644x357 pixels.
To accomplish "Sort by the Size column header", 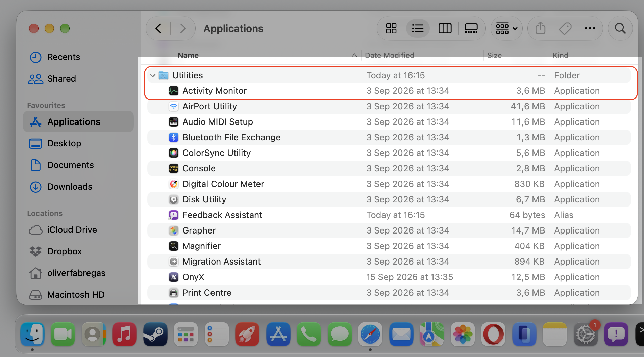I will (494, 55).
